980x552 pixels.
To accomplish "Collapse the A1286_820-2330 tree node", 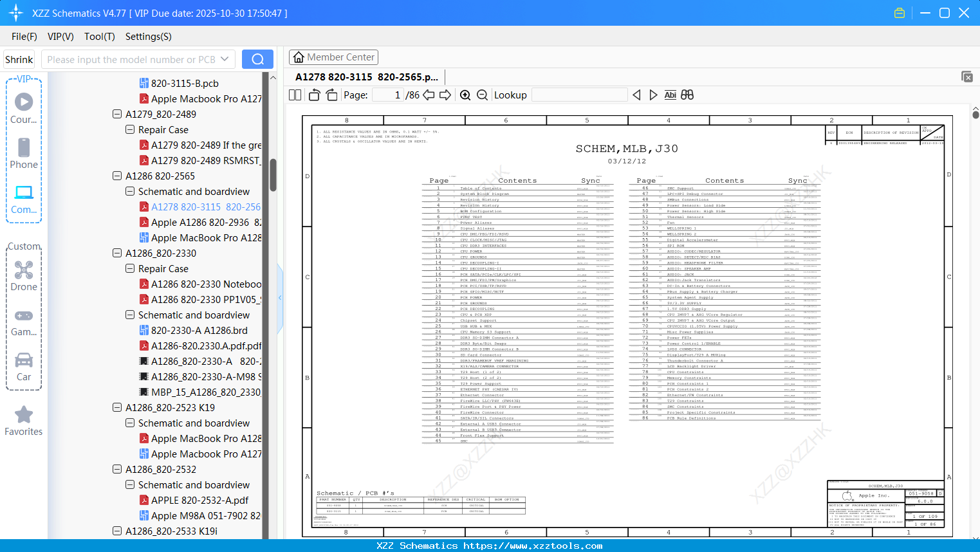I will tap(117, 253).
